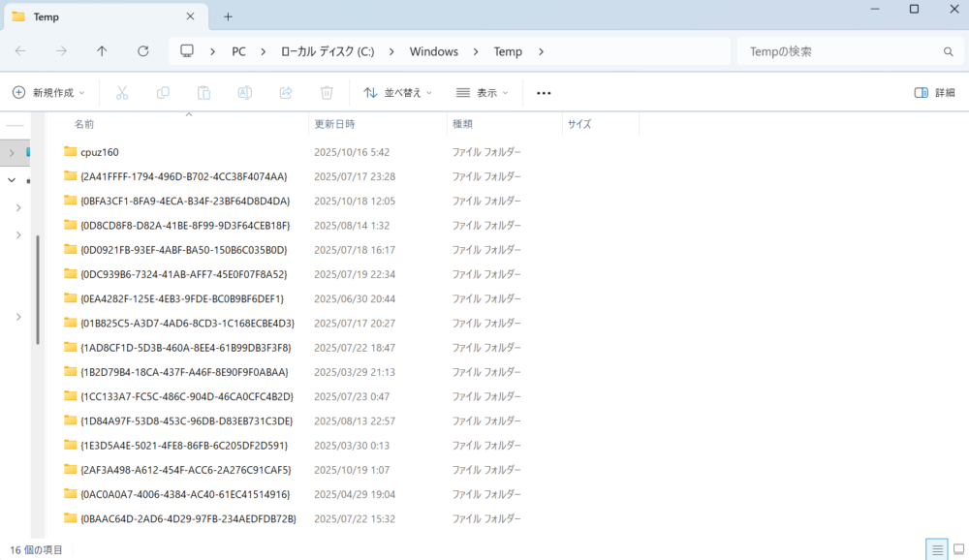Click the Paste clipboard icon
This screenshot has width=969, height=560.
tap(204, 93)
